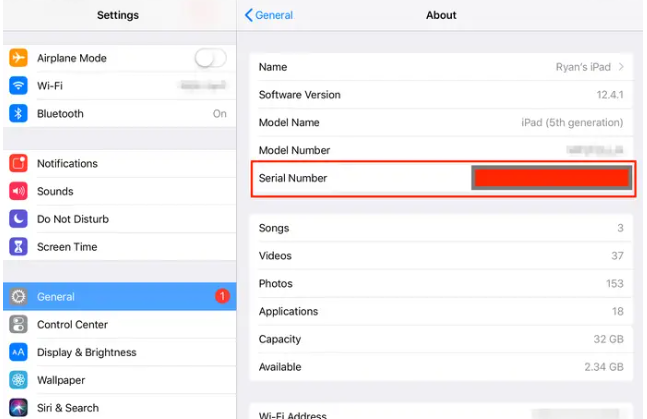Image resolution: width=647 pixels, height=419 pixels.
Task: Click the Applications label
Action: [288, 312]
